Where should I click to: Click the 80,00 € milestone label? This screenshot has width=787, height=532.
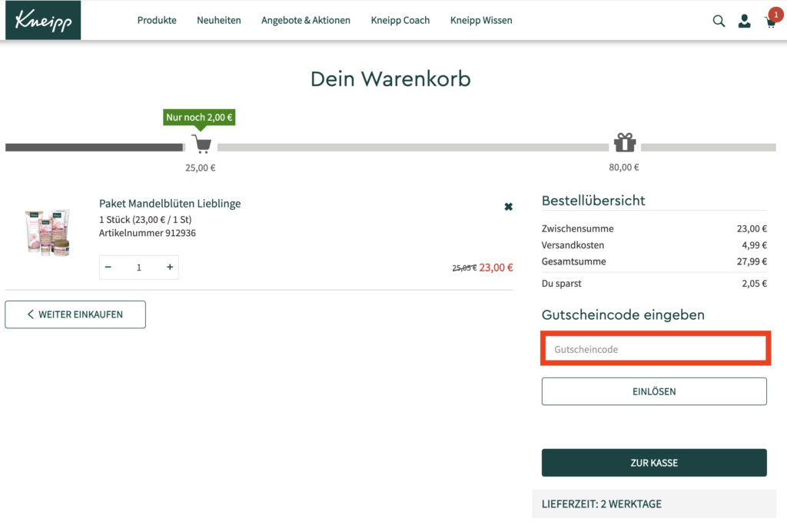(624, 167)
